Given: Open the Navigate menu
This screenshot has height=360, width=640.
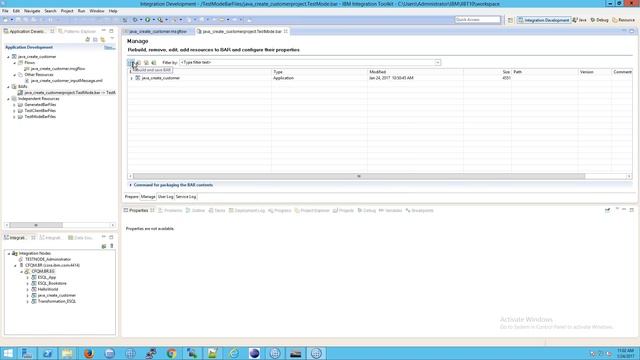Looking at the screenshot, I should (x=32, y=11).
